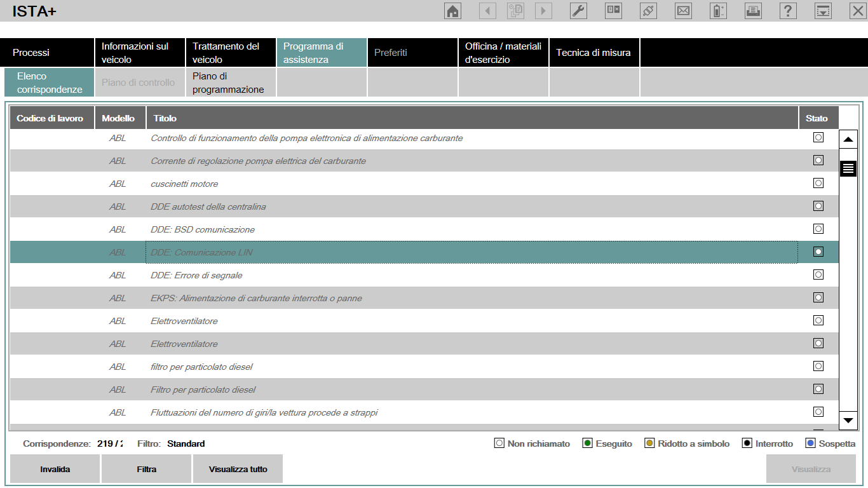Toggle status box for DDE: Errore di segnale
The image size is (868, 488).
[818, 274]
